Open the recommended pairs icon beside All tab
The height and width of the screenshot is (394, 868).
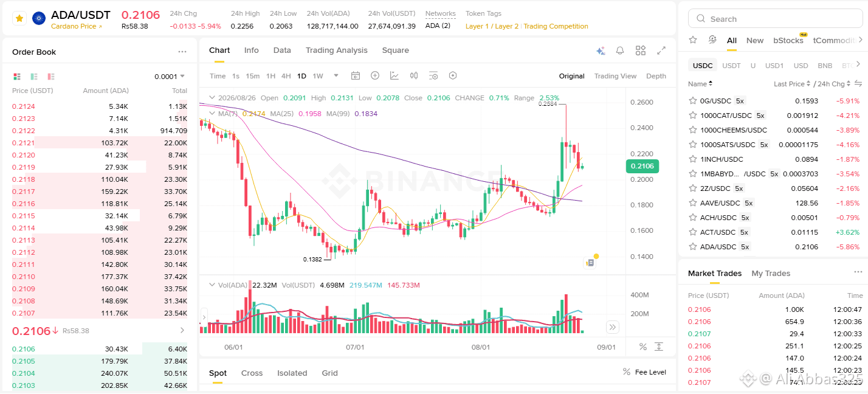point(712,40)
